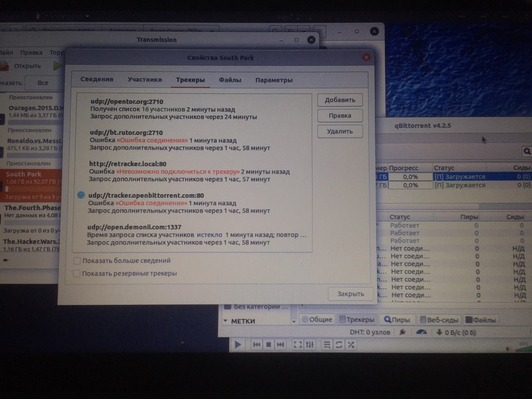The image size is (532, 399).
Task: Select tracker udp://open.demonii.com:1337
Action: [x=191, y=234]
